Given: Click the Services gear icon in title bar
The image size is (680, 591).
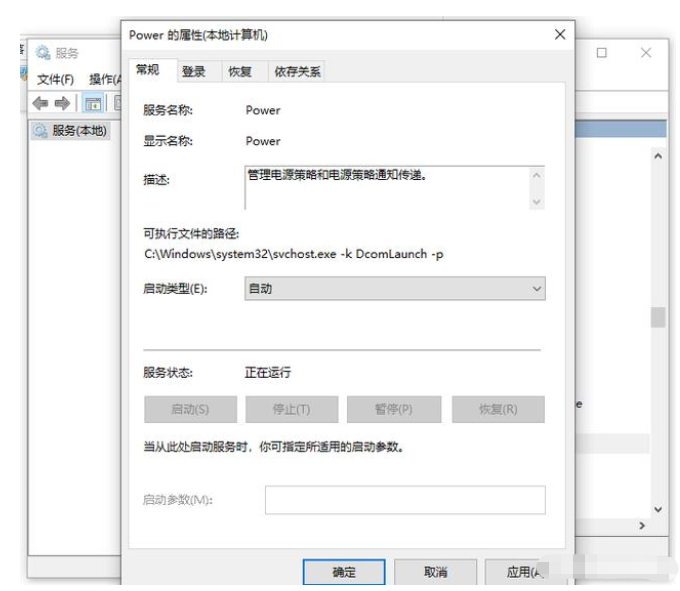Looking at the screenshot, I should click(x=43, y=53).
